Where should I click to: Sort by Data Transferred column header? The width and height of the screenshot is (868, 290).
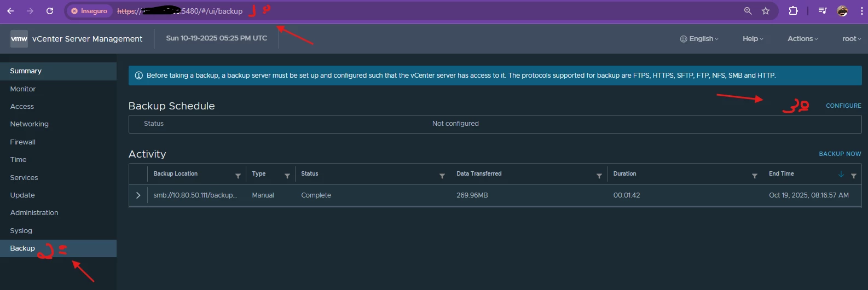(x=479, y=173)
